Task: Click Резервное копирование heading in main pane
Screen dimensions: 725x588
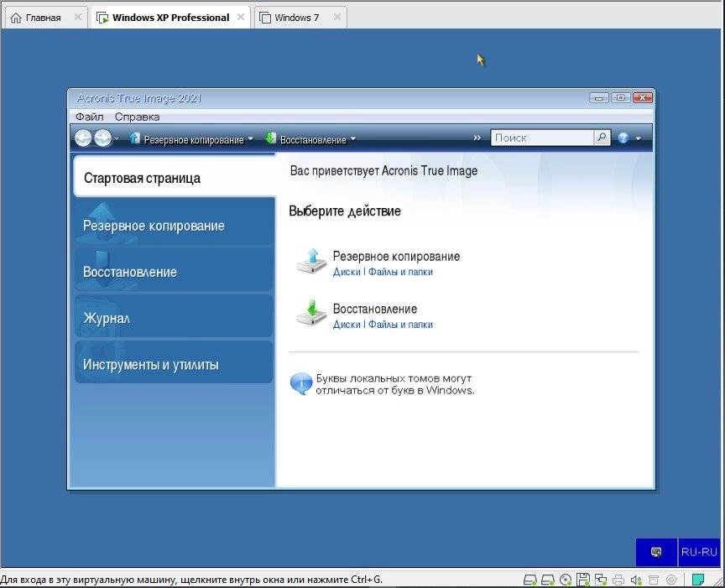Action: (x=396, y=256)
